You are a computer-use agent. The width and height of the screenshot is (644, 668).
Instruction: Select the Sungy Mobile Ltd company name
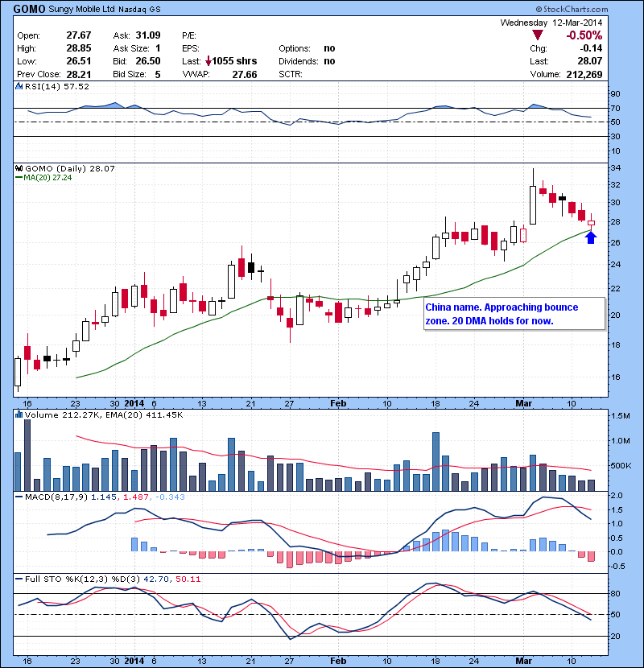coord(82,9)
